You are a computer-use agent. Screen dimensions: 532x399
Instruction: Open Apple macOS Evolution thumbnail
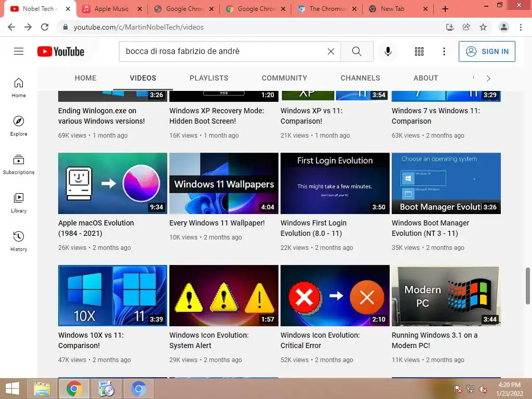coord(113,183)
